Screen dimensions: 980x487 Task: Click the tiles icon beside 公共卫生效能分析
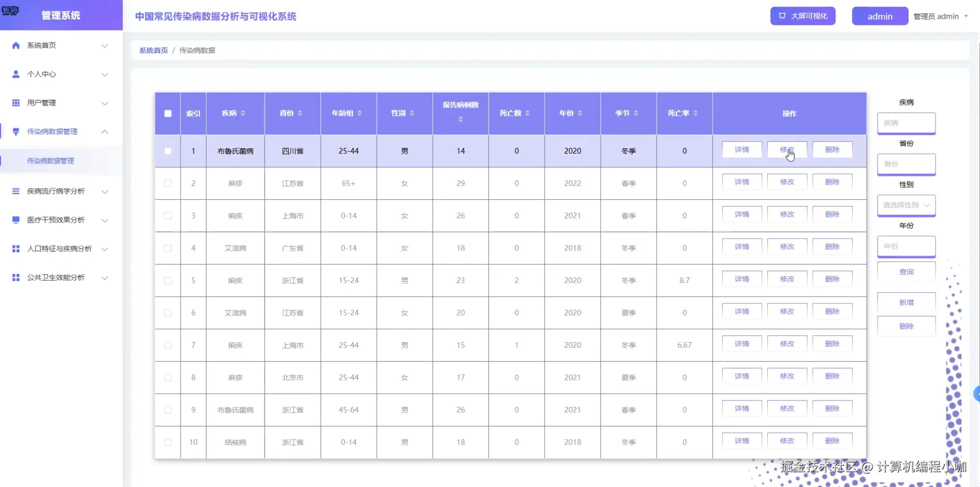[16, 277]
